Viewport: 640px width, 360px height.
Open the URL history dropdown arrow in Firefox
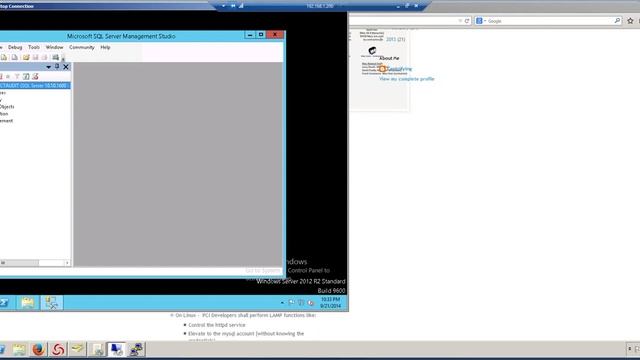[460, 21]
